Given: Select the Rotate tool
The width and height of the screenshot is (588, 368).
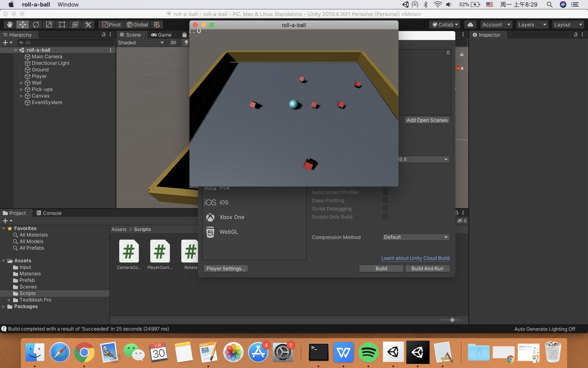Looking at the screenshot, I should click(x=36, y=25).
